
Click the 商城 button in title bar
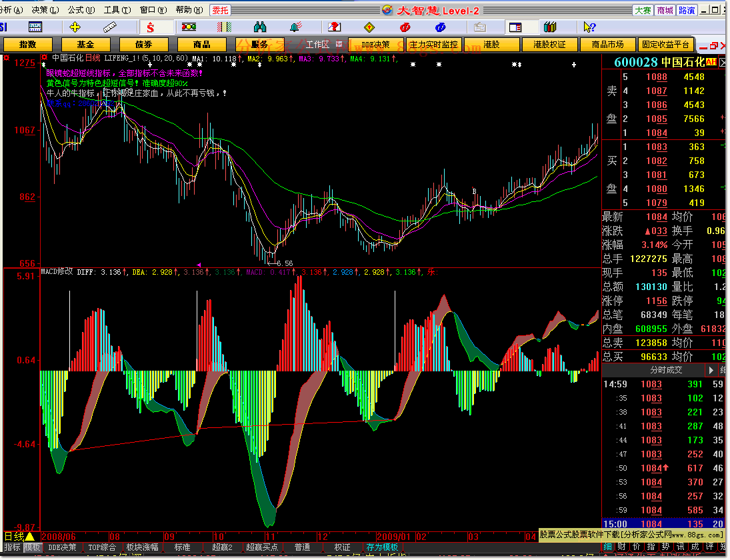point(665,10)
